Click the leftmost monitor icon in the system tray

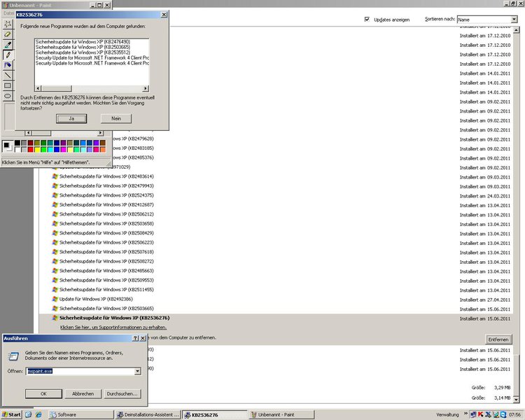click(473, 414)
